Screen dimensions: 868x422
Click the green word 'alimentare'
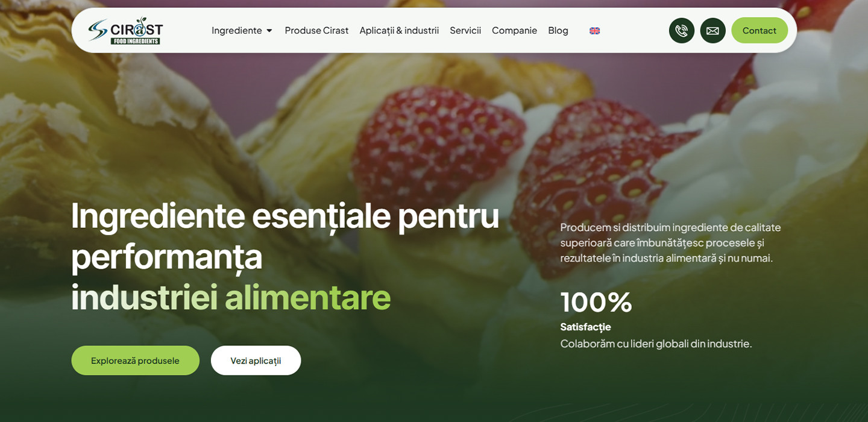point(307,297)
